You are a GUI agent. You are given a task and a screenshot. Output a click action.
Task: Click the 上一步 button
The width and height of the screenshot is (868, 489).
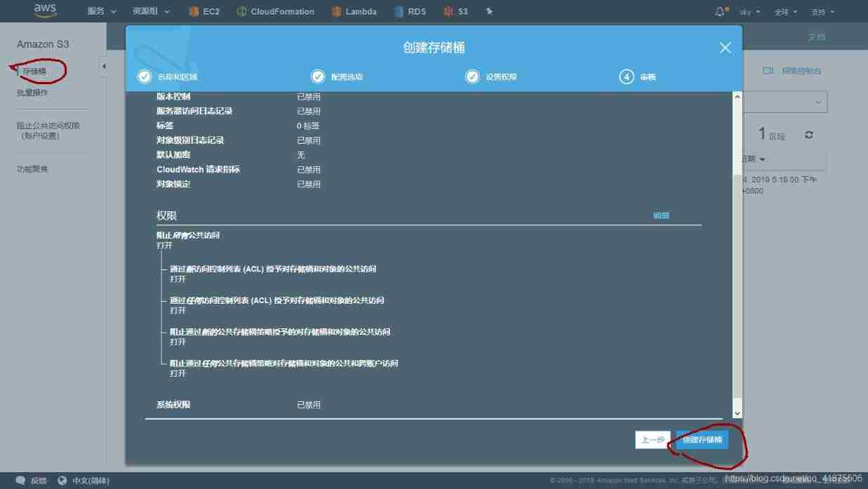tap(652, 440)
